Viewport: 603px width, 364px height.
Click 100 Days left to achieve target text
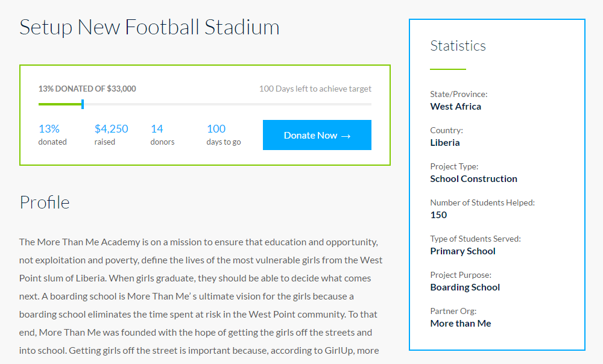pyautogui.click(x=315, y=89)
